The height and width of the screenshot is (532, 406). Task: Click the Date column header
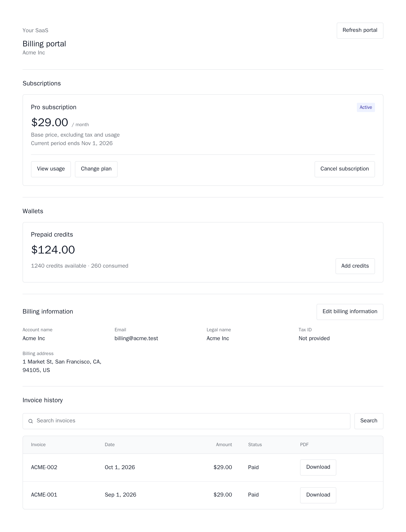[110, 445]
